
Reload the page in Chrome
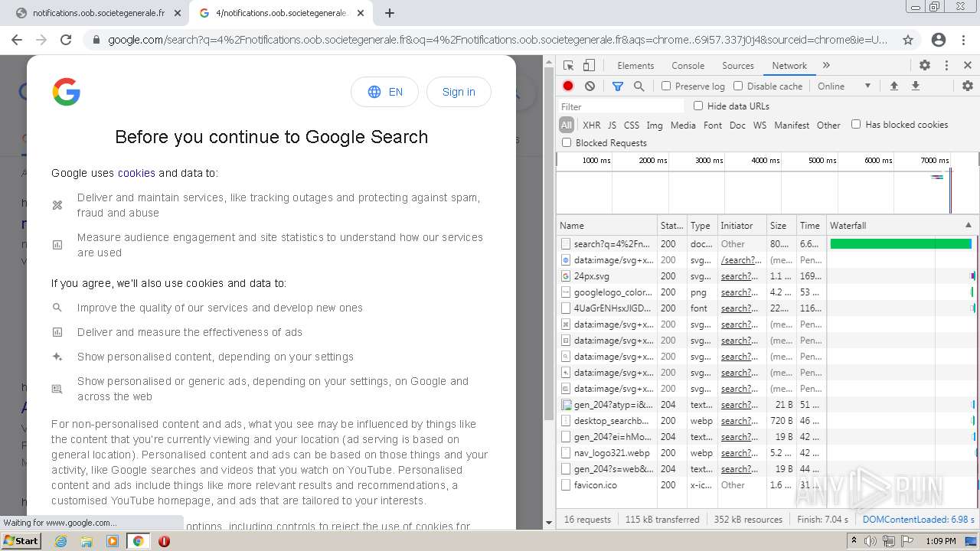point(66,40)
